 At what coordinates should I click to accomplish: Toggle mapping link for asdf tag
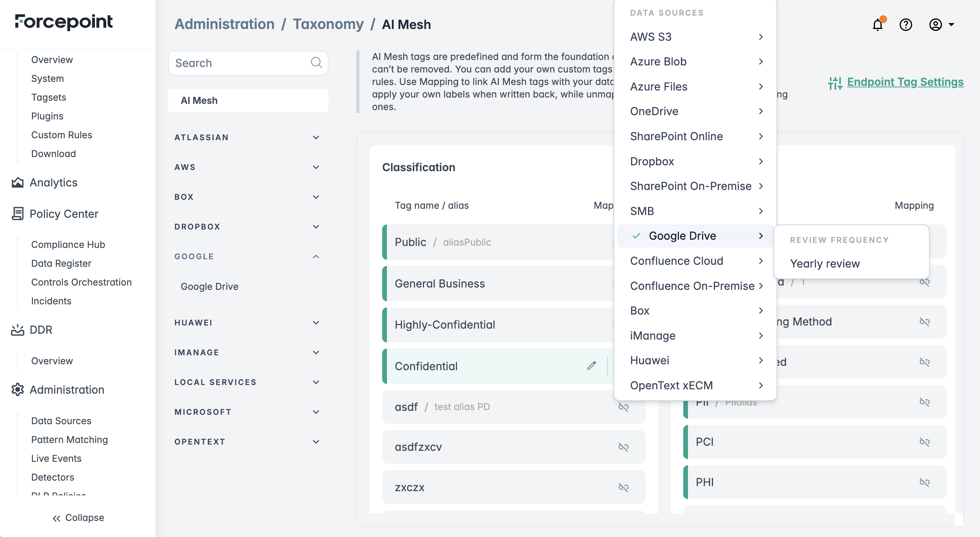coord(623,407)
